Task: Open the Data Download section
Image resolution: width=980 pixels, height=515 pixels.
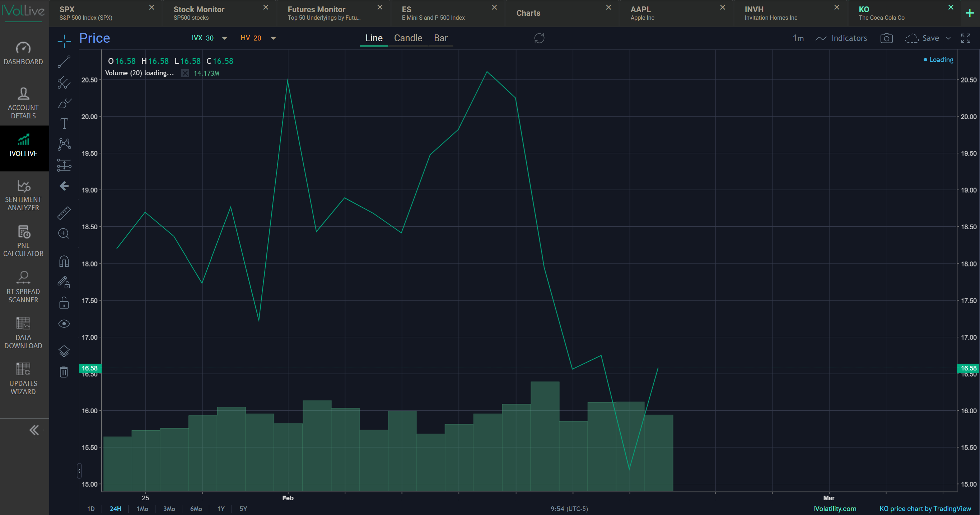Action: pos(23,333)
